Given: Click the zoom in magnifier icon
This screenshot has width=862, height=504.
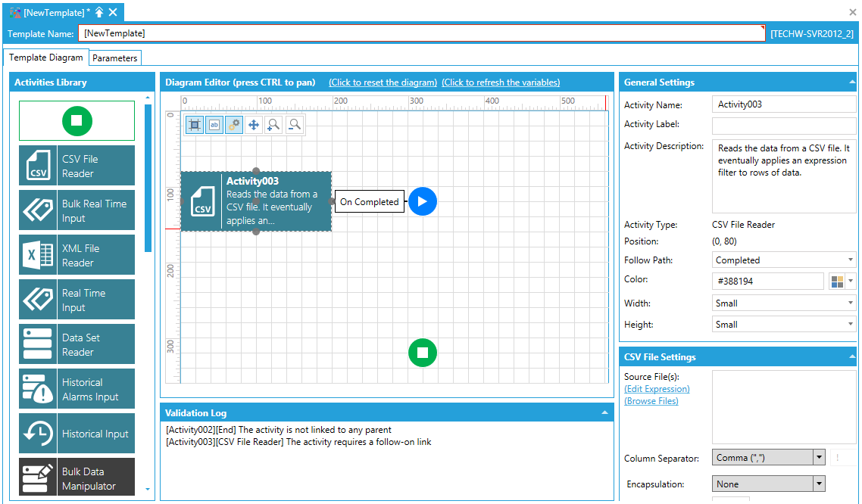Looking at the screenshot, I should [x=274, y=125].
